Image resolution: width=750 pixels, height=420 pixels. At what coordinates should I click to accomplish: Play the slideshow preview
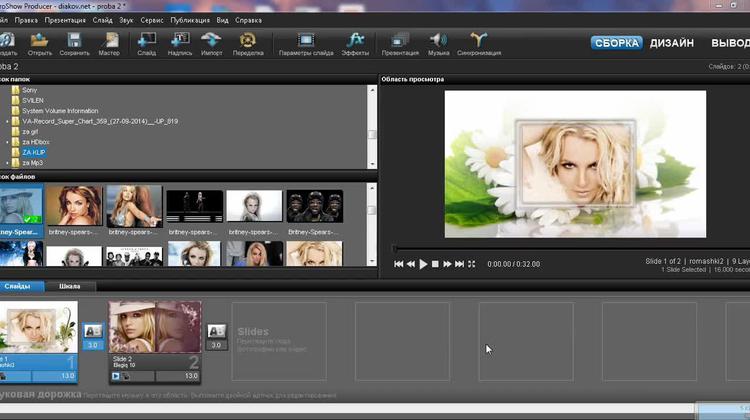pos(423,264)
